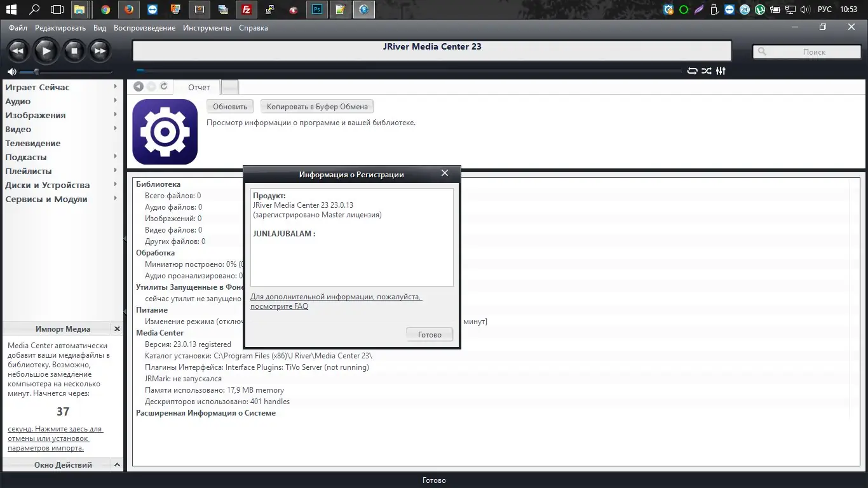Select Телевидение in the sidebar
868x488 pixels.
coord(33,143)
